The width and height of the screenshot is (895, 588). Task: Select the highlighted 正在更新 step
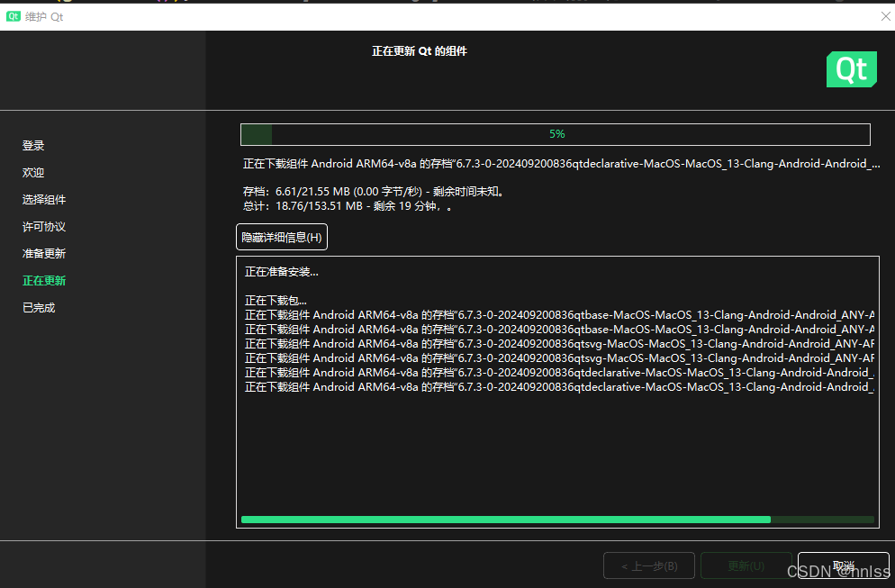[x=44, y=280]
